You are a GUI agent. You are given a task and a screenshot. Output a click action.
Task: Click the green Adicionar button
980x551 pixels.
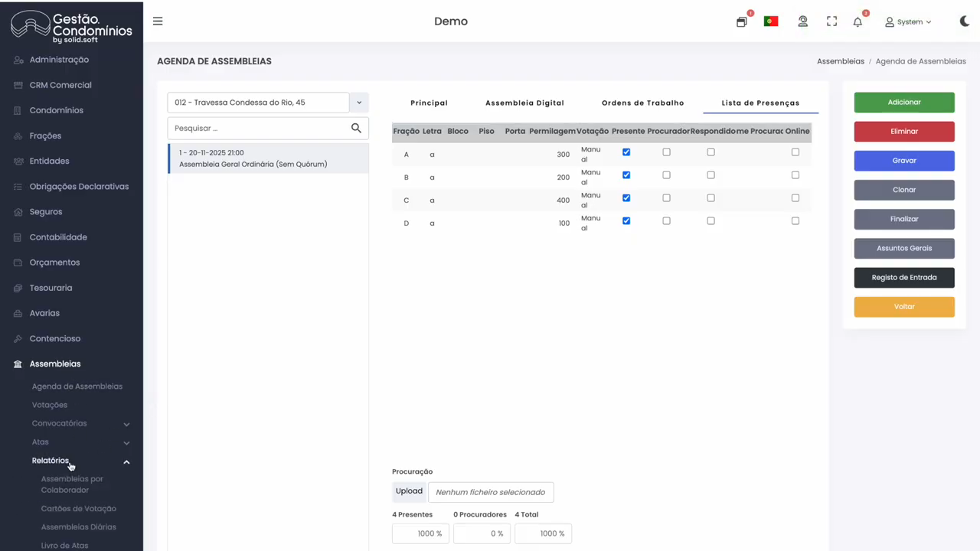point(903,103)
